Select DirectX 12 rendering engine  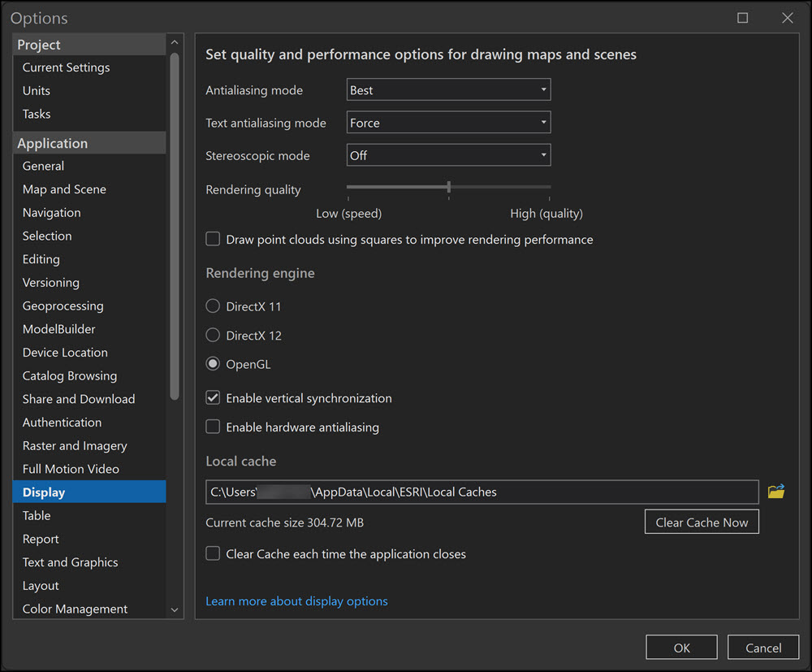[213, 336]
